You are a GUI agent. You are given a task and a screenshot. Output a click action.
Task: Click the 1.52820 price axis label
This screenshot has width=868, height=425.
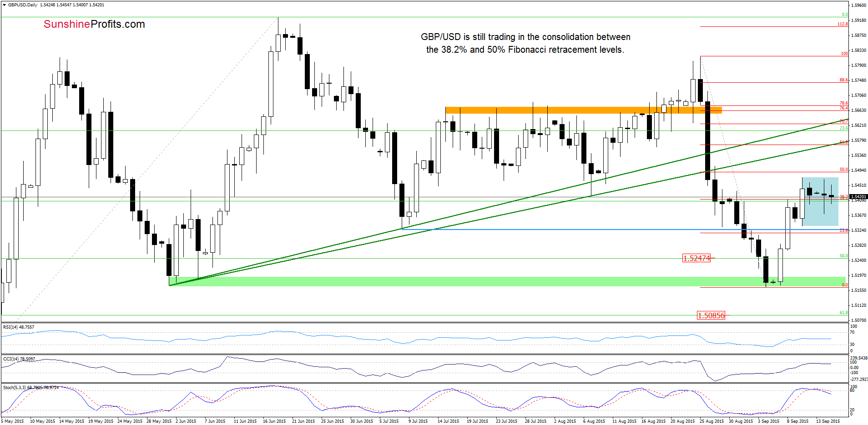(x=858, y=245)
